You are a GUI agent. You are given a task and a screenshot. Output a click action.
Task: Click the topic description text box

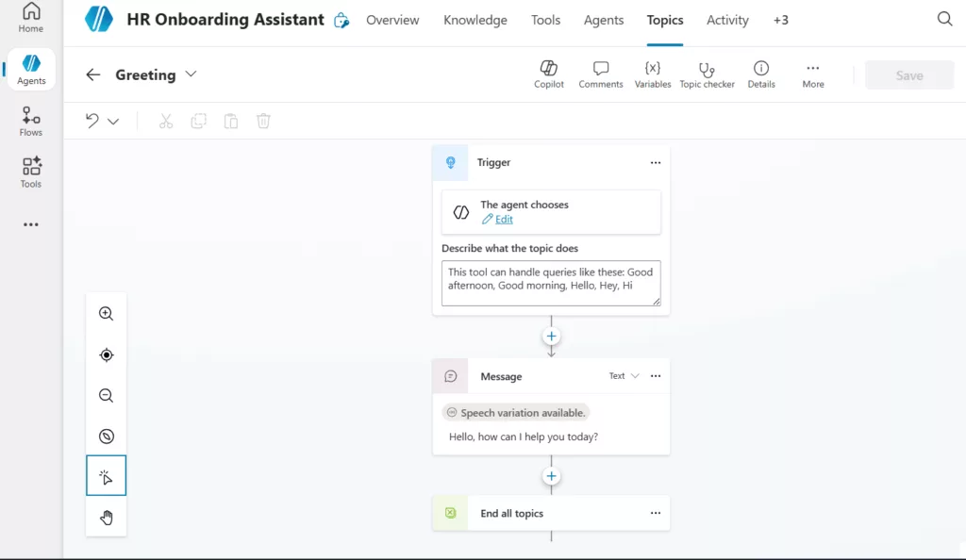pyautogui.click(x=551, y=283)
